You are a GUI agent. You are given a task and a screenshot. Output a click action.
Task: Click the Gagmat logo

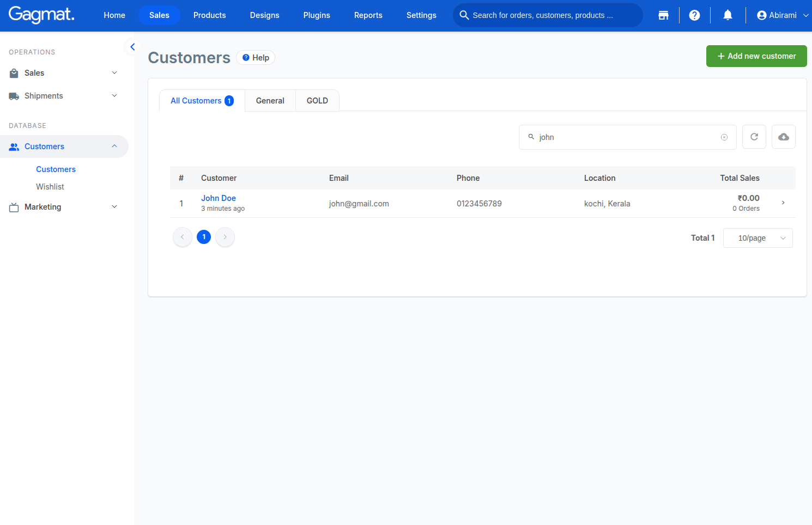pos(41,15)
